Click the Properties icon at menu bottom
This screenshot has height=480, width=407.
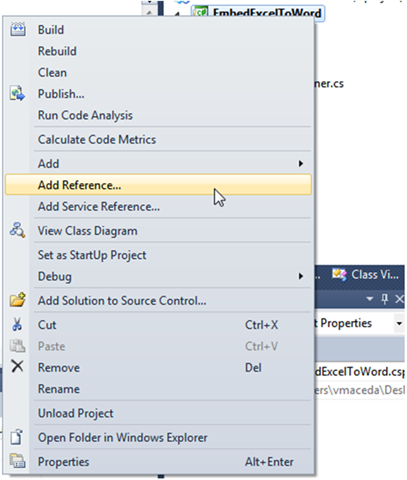pyautogui.click(x=17, y=461)
